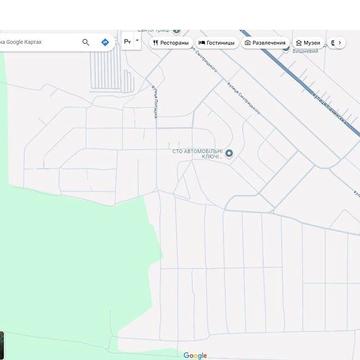Click the search magnifier icon
The width and height of the screenshot is (360, 360).
pyautogui.click(x=86, y=42)
